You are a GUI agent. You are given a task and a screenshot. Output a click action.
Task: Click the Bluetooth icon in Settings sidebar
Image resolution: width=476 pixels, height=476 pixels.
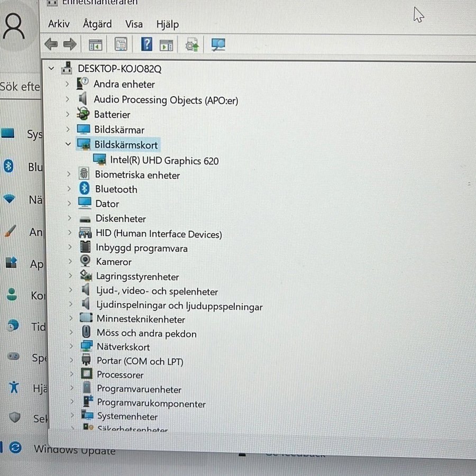pyautogui.click(x=8, y=166)
